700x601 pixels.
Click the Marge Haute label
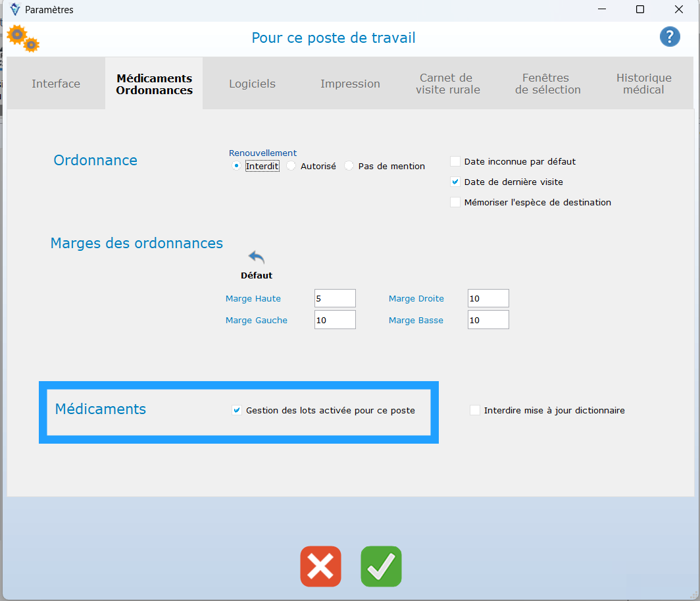[253, 298]
